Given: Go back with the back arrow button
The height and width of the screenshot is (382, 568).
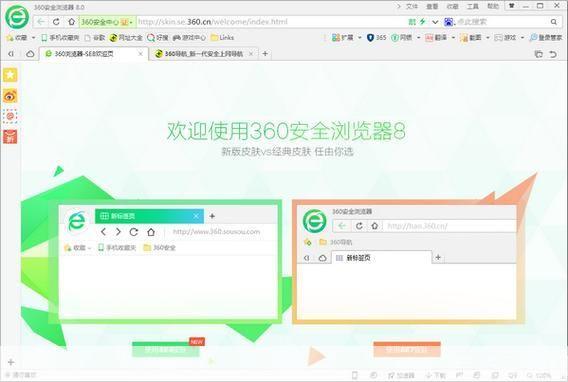Looking at the screenshot, I should pos(41,22).
